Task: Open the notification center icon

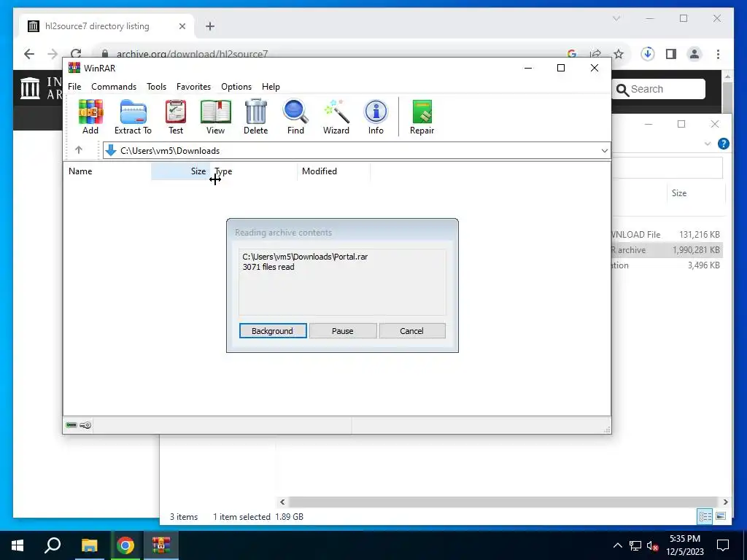Action: coord(723,545)
